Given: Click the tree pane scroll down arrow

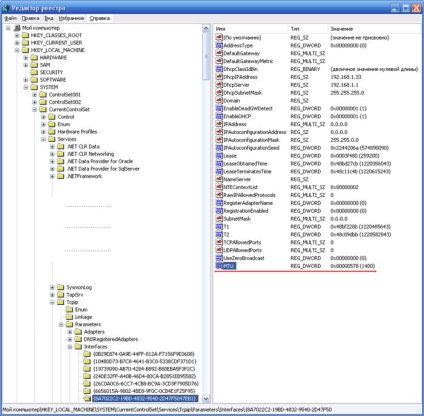Looking at the screenshot, I should coord(206,398).
